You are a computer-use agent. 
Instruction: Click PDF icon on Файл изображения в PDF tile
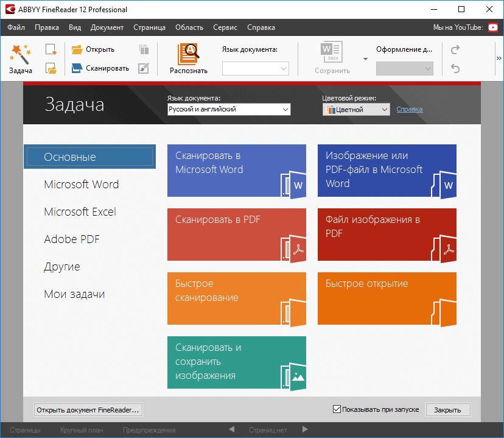444,249
